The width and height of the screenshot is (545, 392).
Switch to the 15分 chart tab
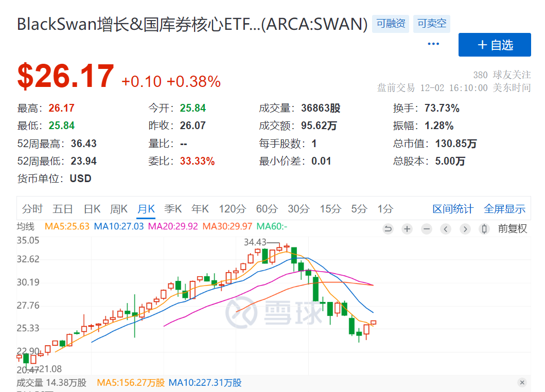coord(330,209)
